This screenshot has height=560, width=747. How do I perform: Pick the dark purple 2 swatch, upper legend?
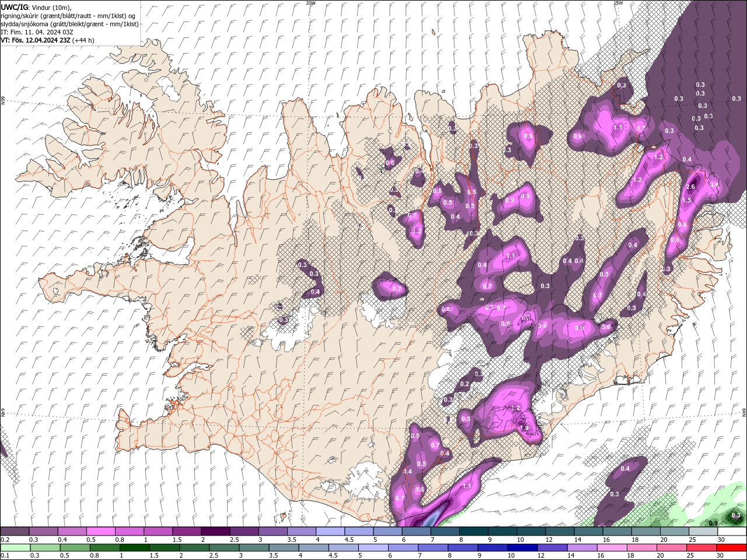point(215,531)
